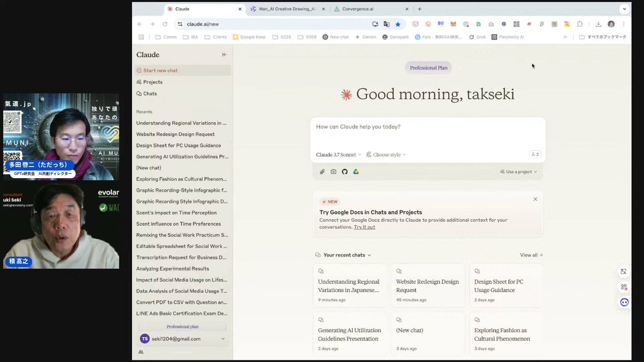Go forward with the browser forward arrow
Screen dimensions: 644x362
152,24
